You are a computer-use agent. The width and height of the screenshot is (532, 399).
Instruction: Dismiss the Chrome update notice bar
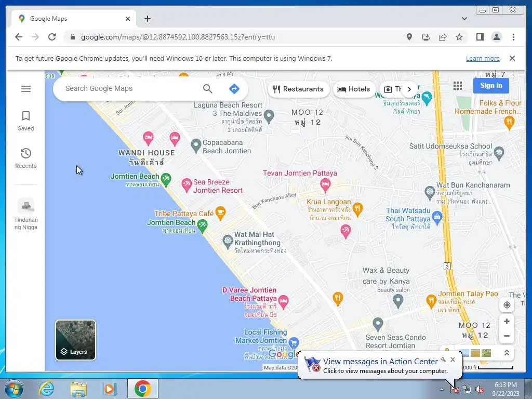click(x=512, y=58)
